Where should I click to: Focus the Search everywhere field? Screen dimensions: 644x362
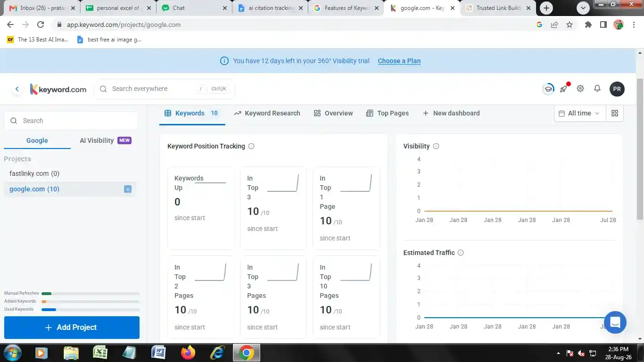coord(165,89)
